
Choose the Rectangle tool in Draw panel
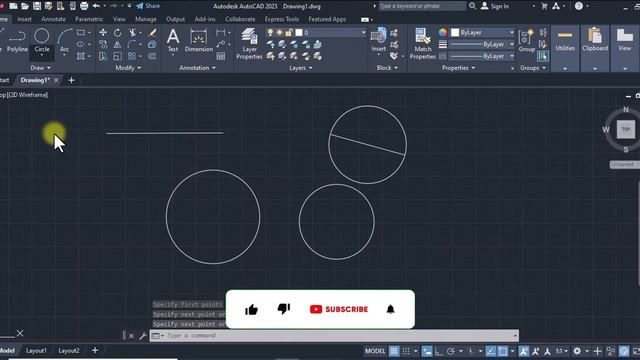pyautogui.click(x=81, y=33)
